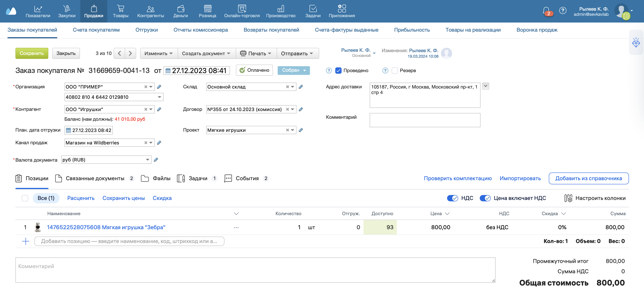Uncheck the Проведено checkbox
The image size is (644, 294).
(338, 71)
